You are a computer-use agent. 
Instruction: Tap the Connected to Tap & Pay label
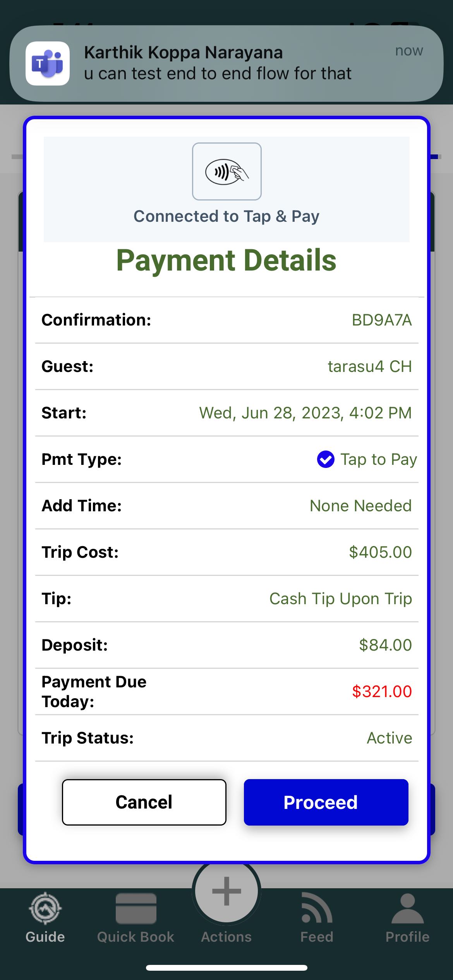coord(226,216)
